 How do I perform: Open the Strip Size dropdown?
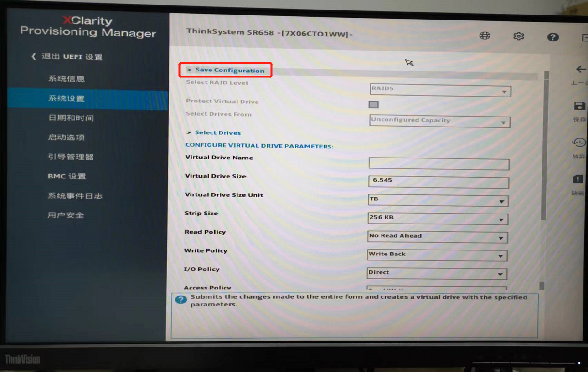[438, 219]
